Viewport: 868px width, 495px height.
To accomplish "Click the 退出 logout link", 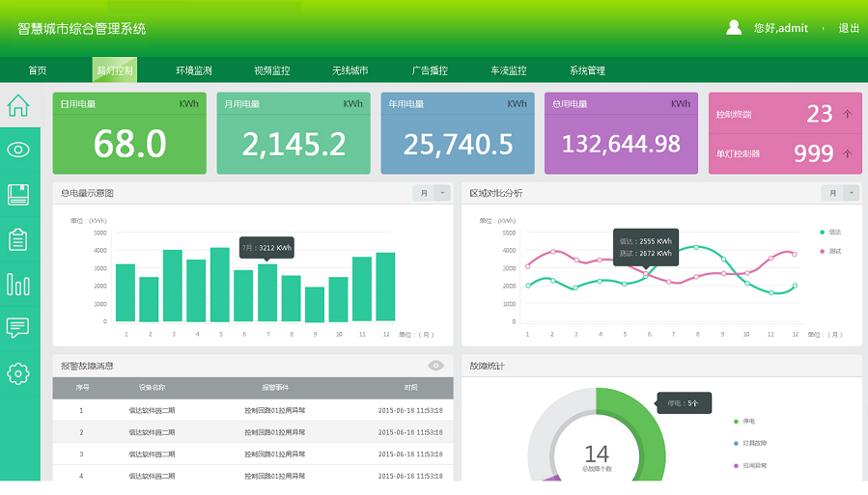I will point(849,28).
